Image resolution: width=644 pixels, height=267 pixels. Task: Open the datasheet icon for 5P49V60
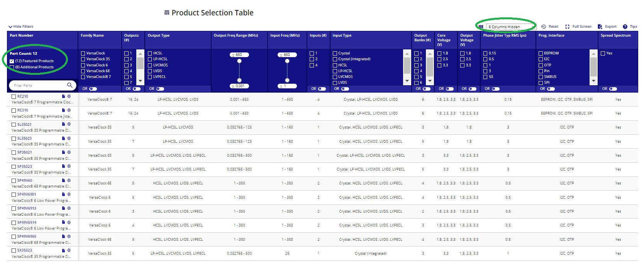(x=63, y=181)
